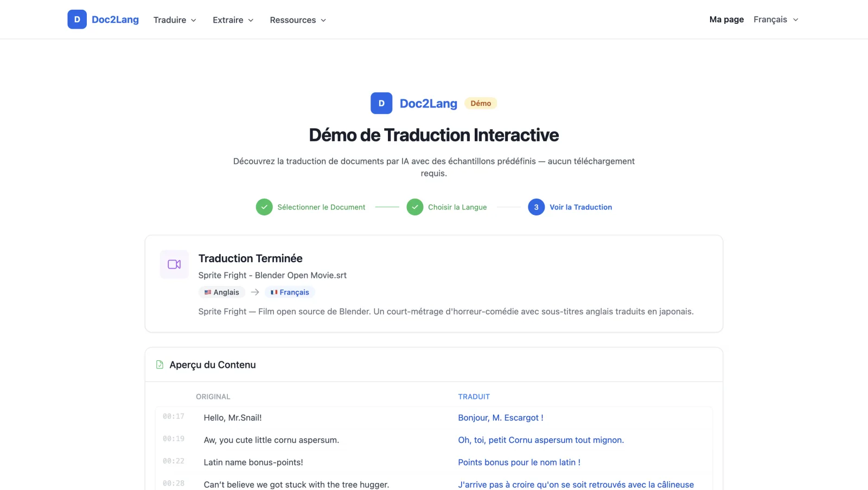868x490 pixels.
Task: Click the Démo badge
Action: (481, 103)
